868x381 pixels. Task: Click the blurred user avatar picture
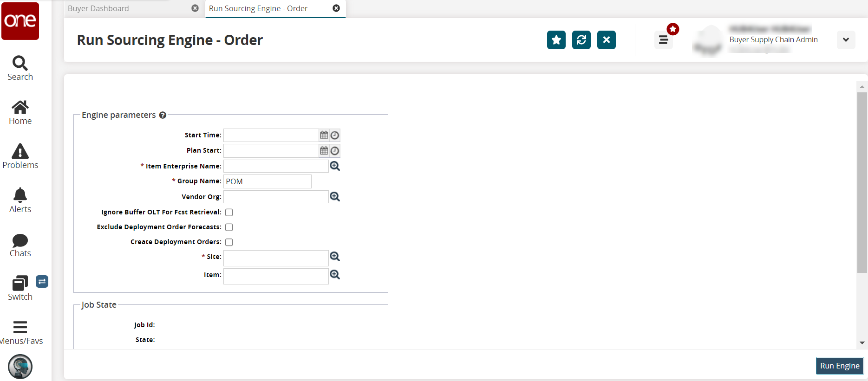[x=707, y=41]
